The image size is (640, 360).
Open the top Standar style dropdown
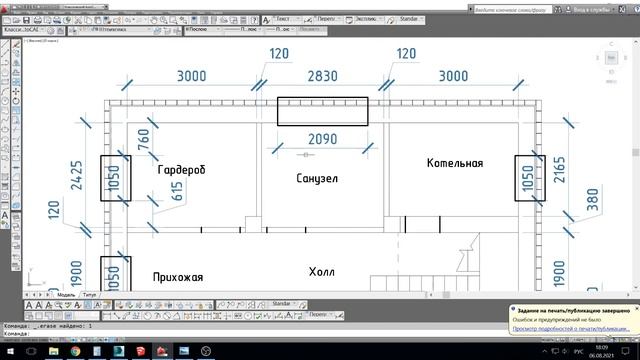pos(410,20)
